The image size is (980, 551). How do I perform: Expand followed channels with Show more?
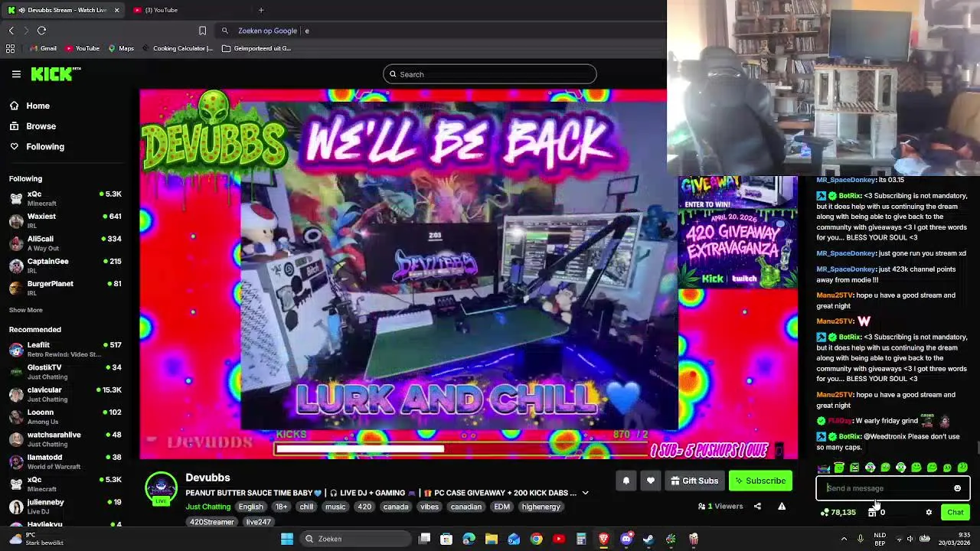pos(25,310)
